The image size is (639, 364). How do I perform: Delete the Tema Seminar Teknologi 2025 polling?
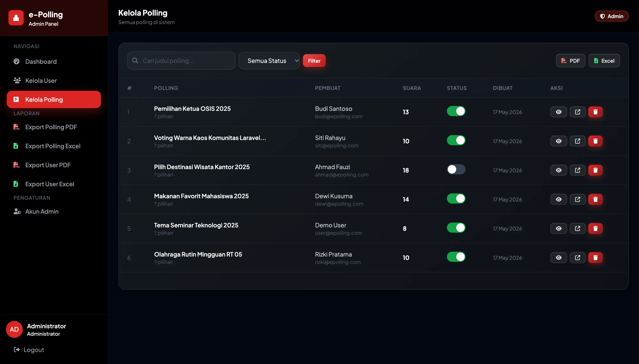595,228
